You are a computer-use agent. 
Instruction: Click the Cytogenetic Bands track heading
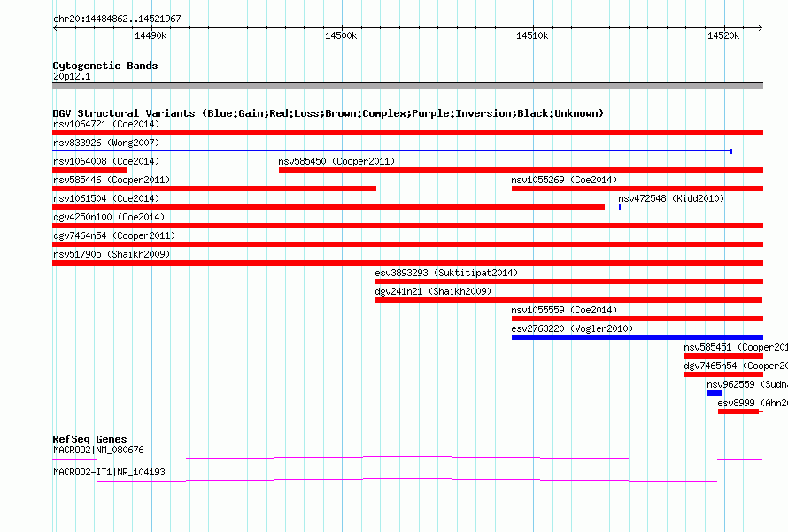(x=104, y=66)
